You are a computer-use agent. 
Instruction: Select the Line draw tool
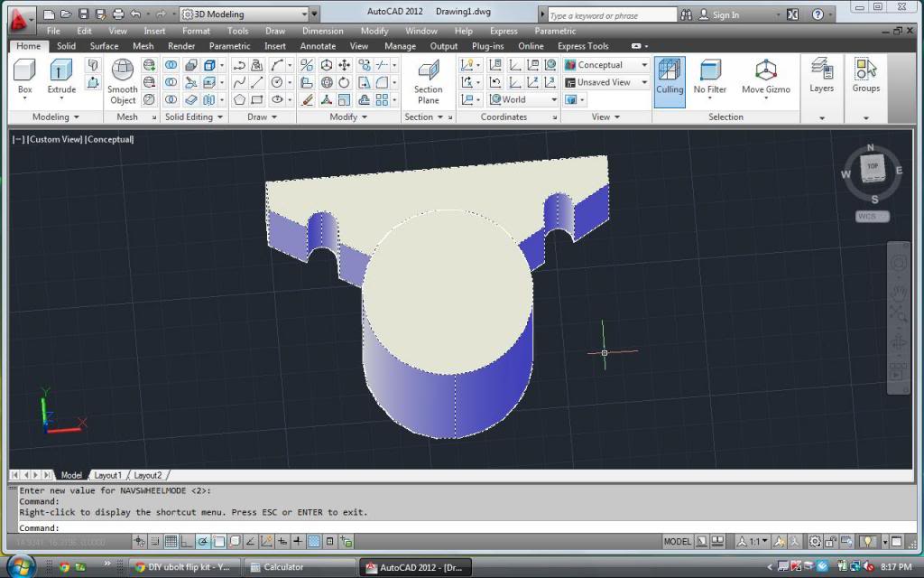(256, 82)
